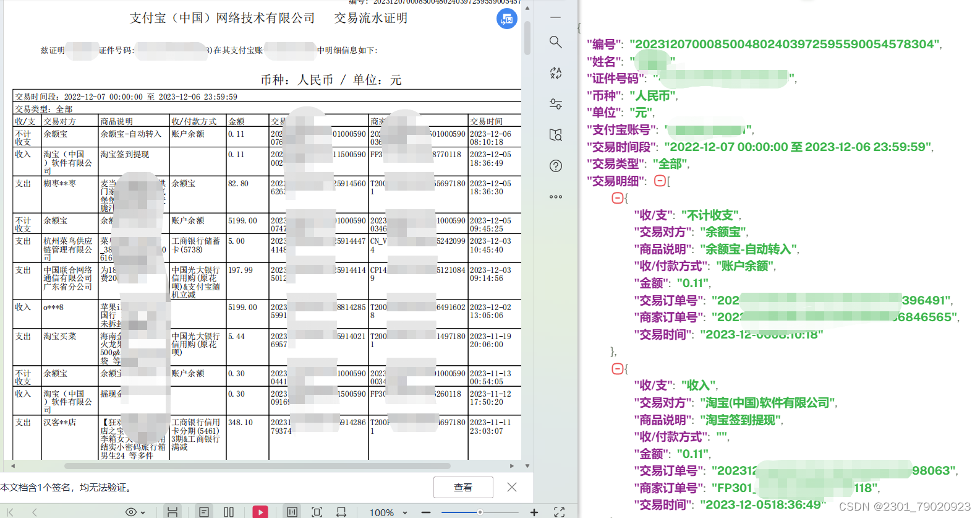Go to the first page of document
The width and height of the screenshot is (980, 518).
[x=10, y=512]
